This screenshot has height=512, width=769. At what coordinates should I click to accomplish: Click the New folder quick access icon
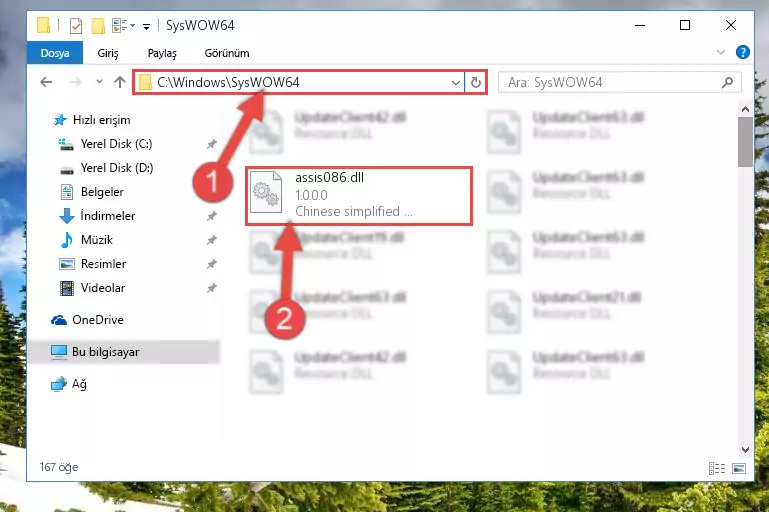98,26
